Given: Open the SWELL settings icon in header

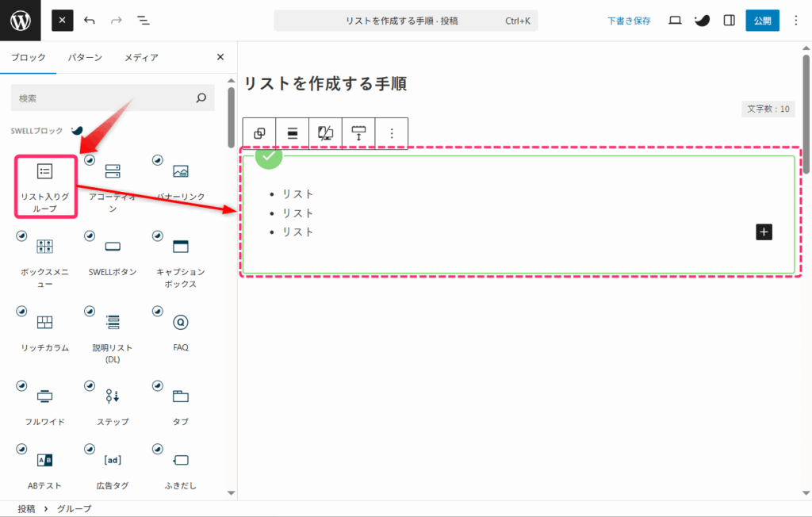Looking at the screenshot, I should pos(702,20).
